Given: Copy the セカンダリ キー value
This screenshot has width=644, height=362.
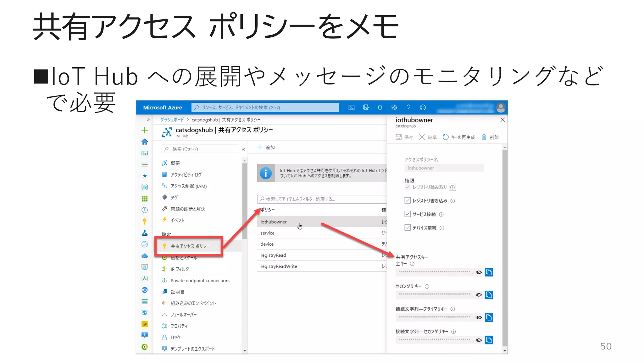Looking at the screenshot, I should tap(489, 295).
